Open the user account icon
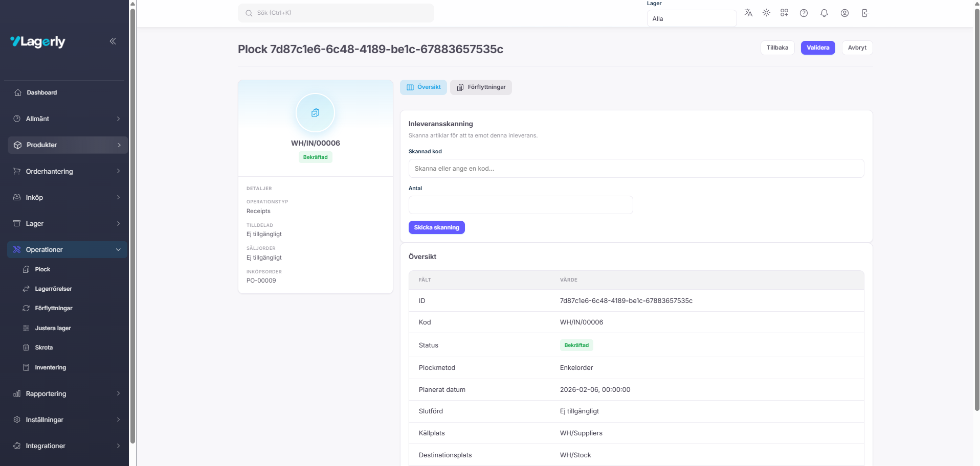 (844, 13)
